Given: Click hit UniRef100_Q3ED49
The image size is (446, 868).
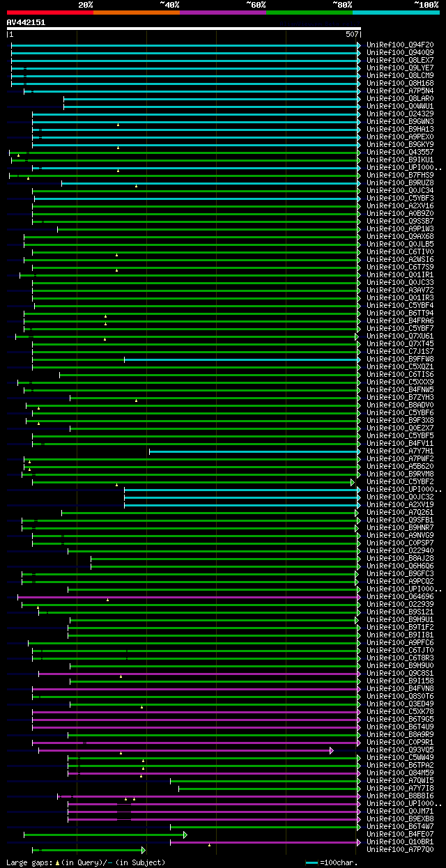Looking at the screenshot, I should pos(399,704).
